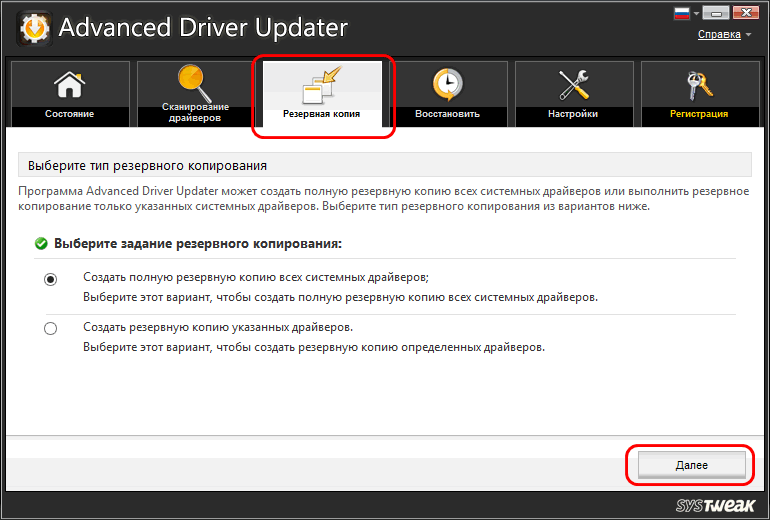Click the Advanced Driver Updater logo icon
Screen dimensions: 770x520
coord(32,28)
